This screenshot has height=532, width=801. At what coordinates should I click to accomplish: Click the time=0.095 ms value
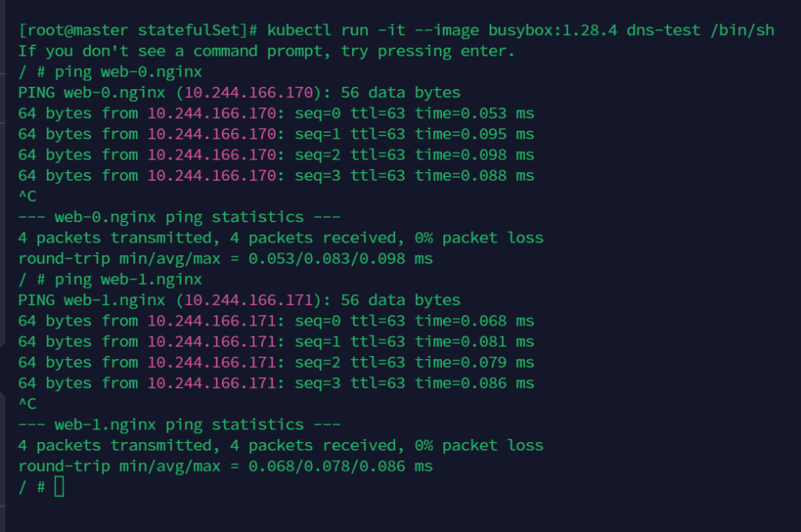475,135
